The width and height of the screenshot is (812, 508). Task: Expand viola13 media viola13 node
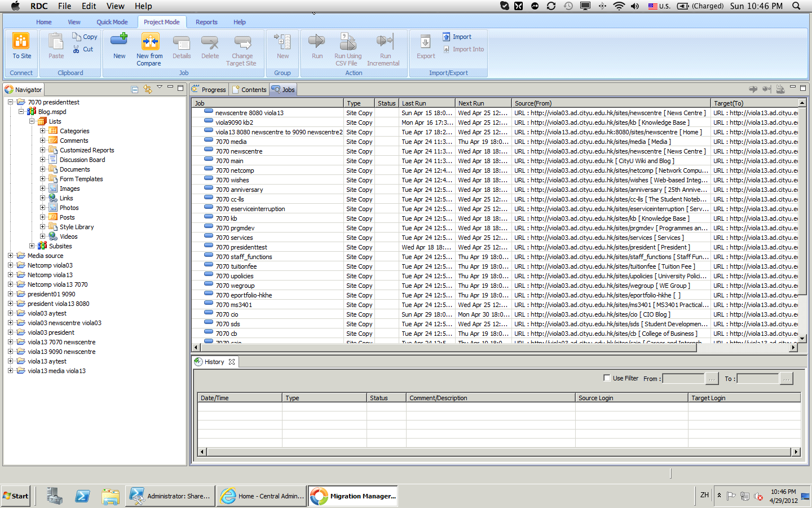tap(10, 371)
